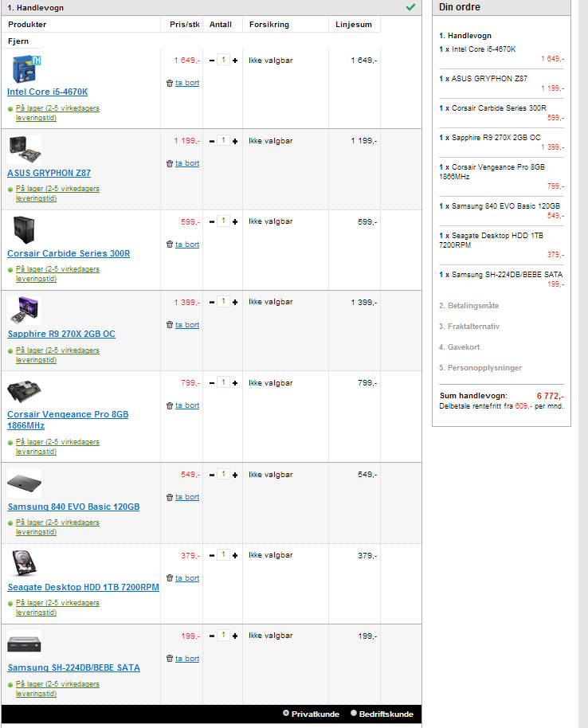
Task: Click trash icon for Corsair Vengeance Pro
Action: coord(170,405)
